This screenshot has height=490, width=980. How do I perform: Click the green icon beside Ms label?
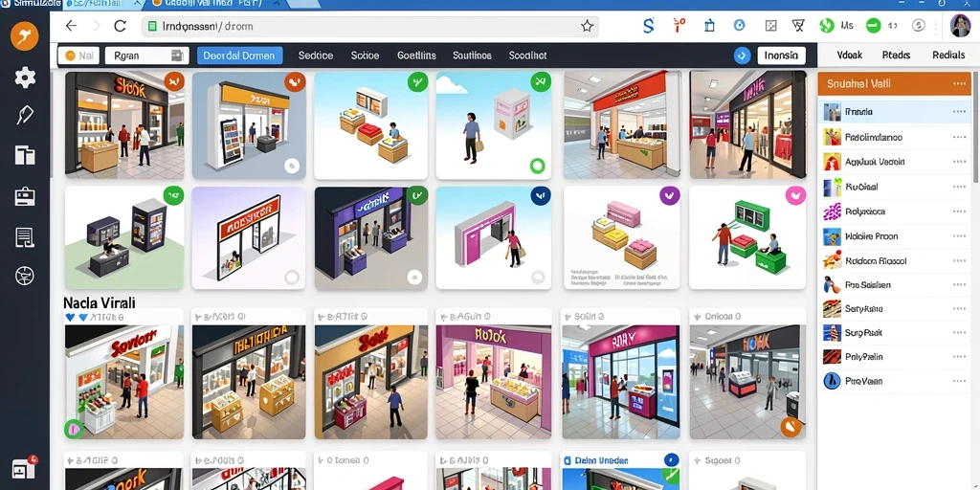tap(827, 26)
